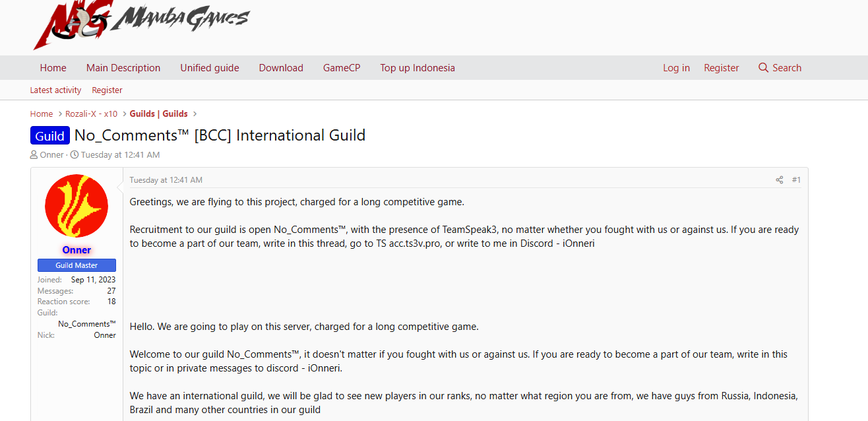The width and height of the screenshot is (868, 421).
Task: Open post number #1 permalink
Action: (x=796, y=180)
